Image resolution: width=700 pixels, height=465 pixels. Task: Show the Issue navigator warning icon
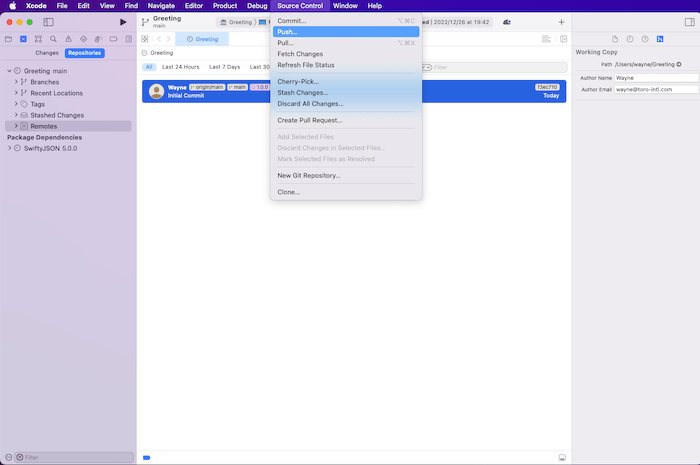tap(68, 39)
